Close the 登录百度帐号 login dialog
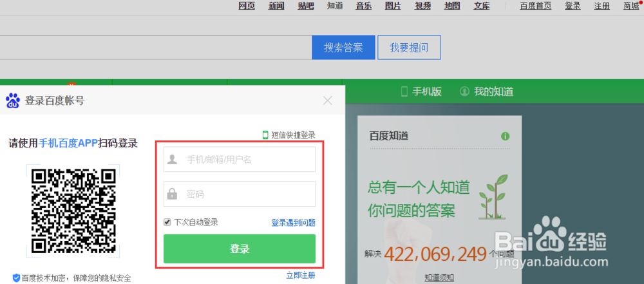Screen dimensions: 644x284 point(327,100)
